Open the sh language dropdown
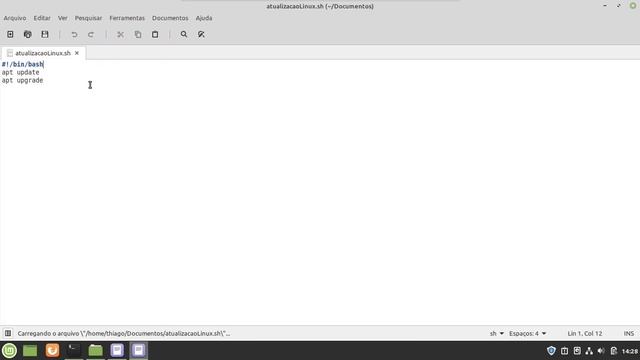 (497, 333)
